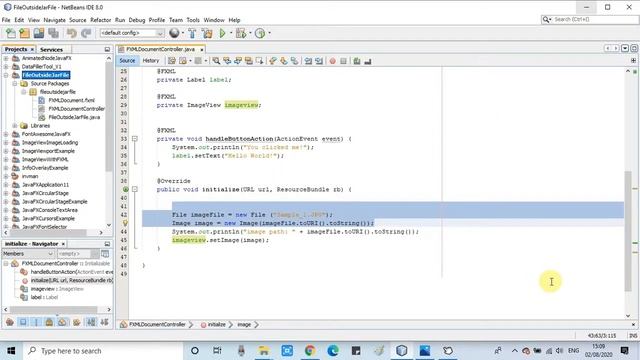Open the Debug menu
Image resolution: width=640 pixels, height=360 pixels.
click(x=137, y=20)
